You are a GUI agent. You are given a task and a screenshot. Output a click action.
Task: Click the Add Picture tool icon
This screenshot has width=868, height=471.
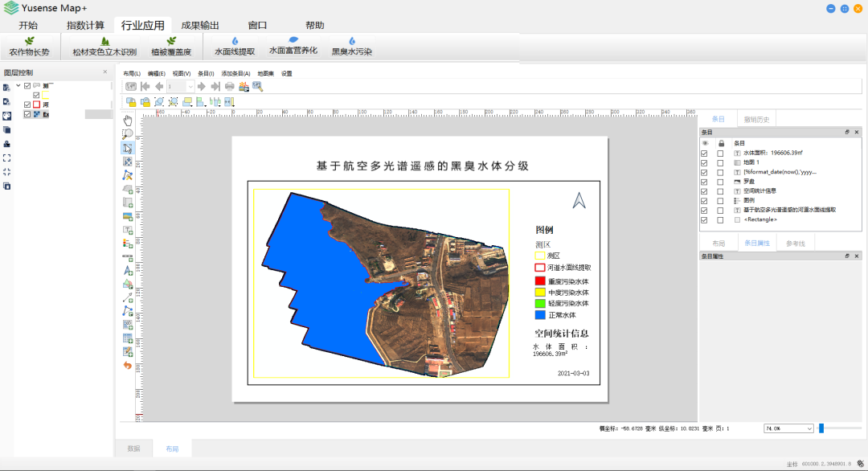pos(127,216)
